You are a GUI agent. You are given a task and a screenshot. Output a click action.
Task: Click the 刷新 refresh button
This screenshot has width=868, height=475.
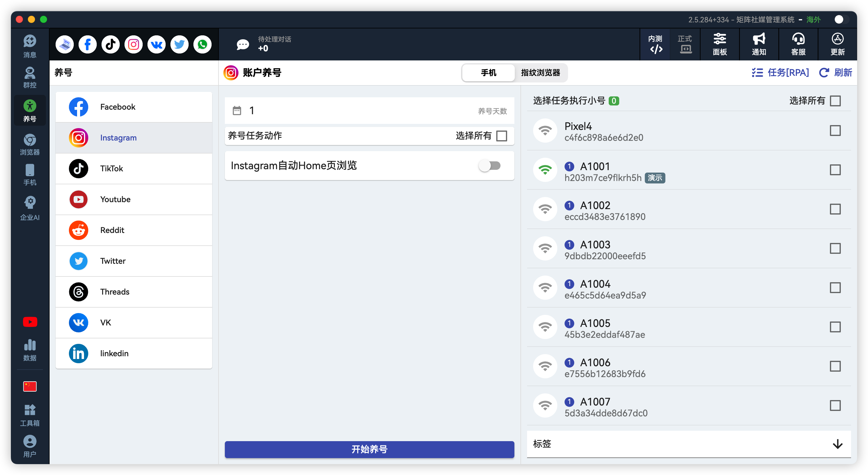click(835, 73)
